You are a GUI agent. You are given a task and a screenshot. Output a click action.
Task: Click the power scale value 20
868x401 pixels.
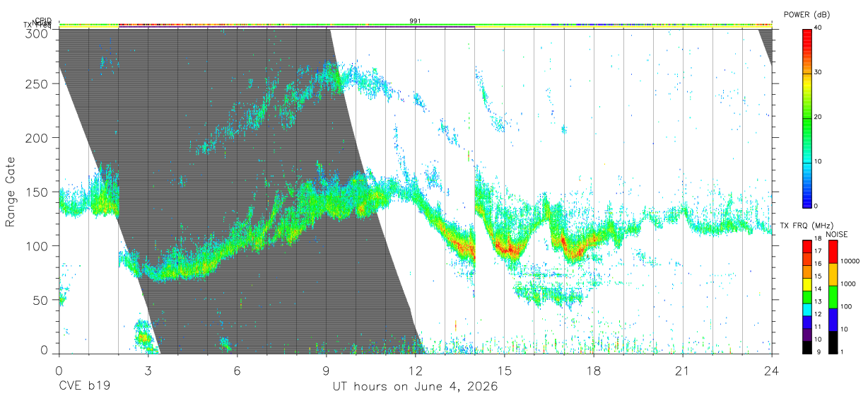click(819, 117)
